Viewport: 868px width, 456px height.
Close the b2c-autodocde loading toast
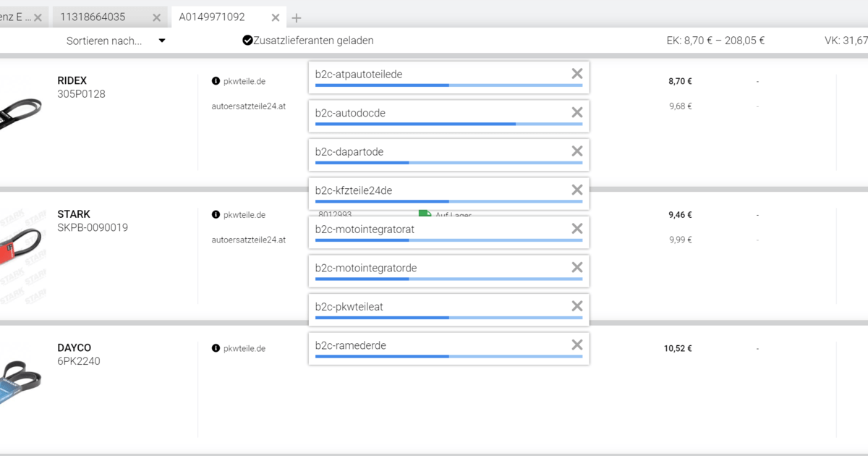(576, 112)
